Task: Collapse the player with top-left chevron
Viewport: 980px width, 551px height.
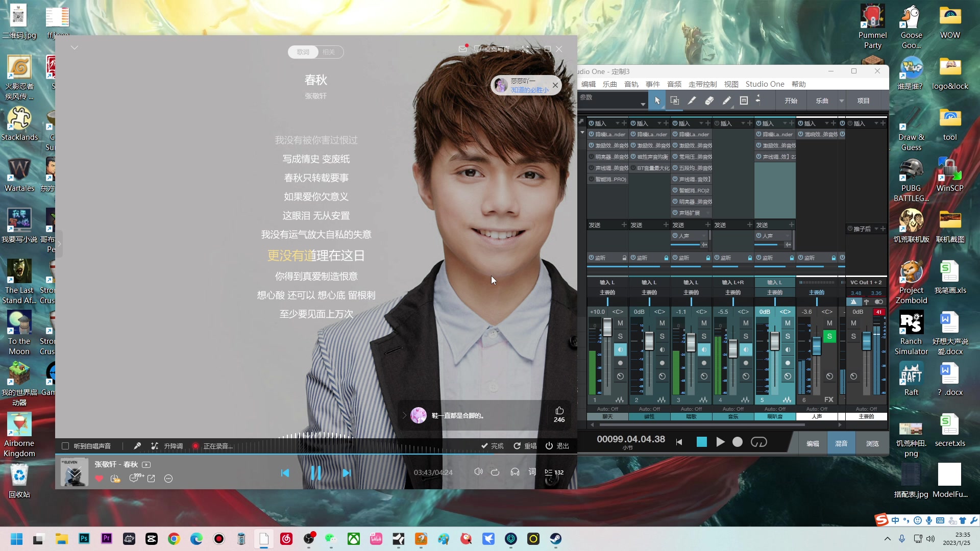Action: click(75, 47)
